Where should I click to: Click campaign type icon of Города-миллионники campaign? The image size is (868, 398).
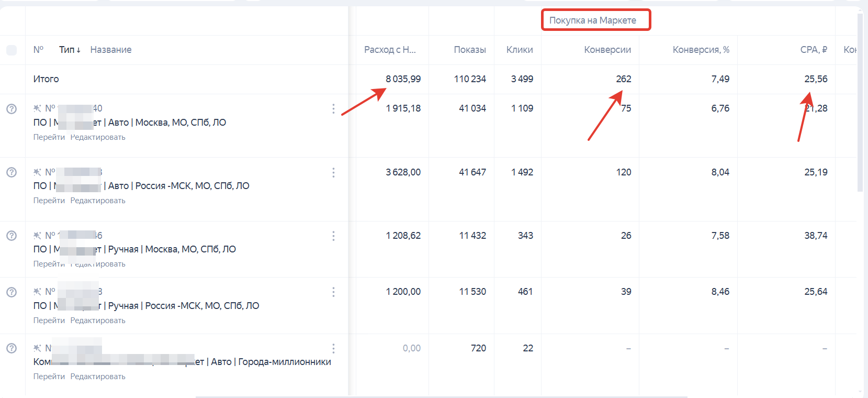[37, 348]
